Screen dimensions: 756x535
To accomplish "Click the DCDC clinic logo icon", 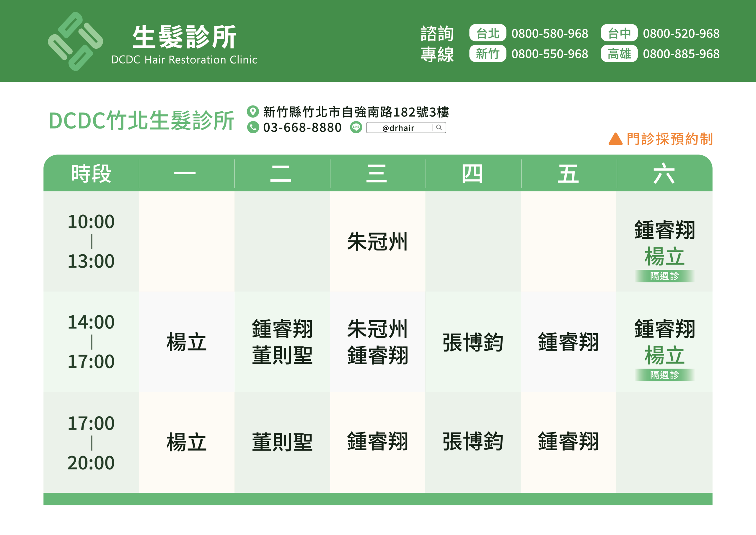I will (x=75, y=42).
